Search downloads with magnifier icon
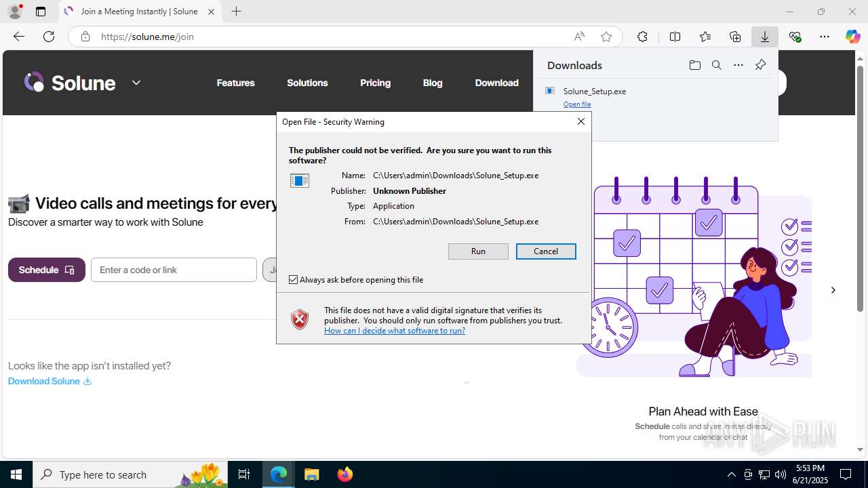The height and width of the screenshot is (488, 868). pos(716,65)
